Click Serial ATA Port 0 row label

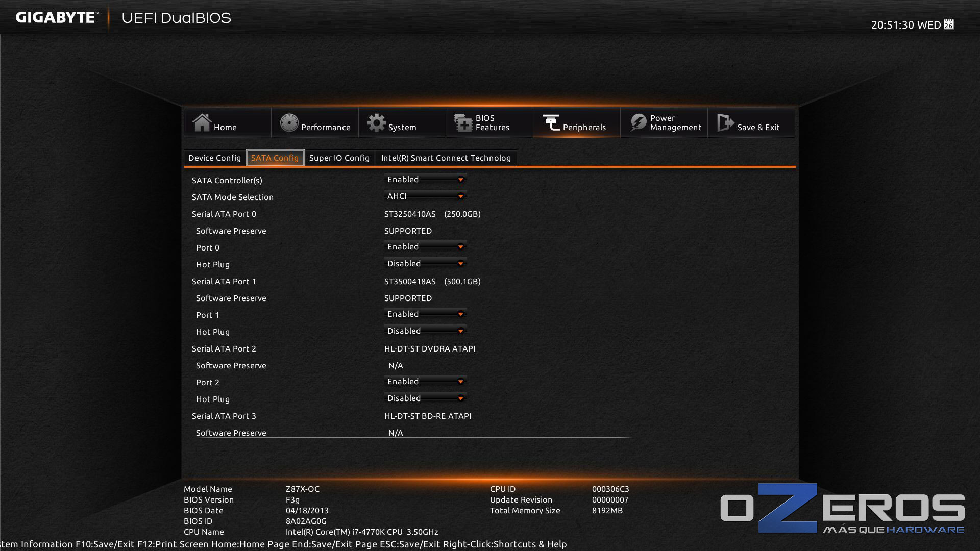tap(224, 214)
